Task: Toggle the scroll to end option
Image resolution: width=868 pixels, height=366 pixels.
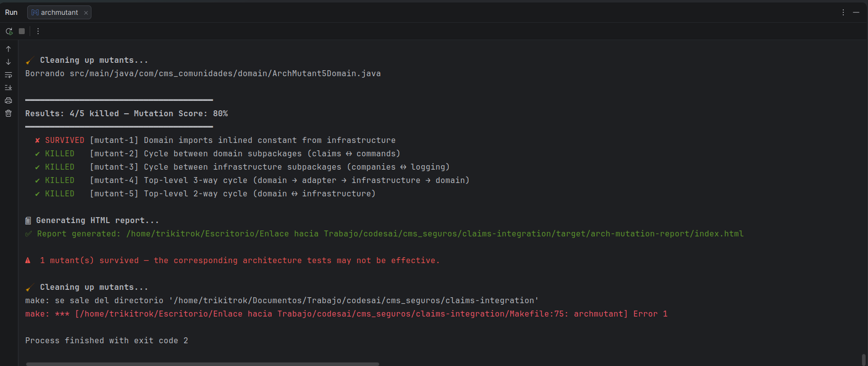Action: 8,88
